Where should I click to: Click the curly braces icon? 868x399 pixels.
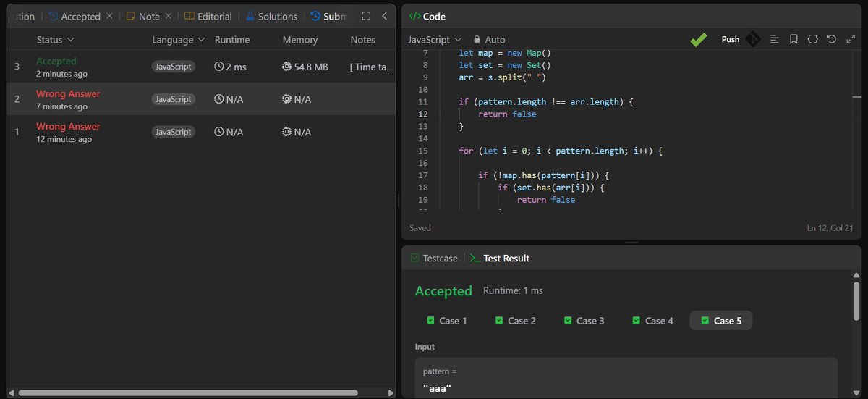pos(812,40)
